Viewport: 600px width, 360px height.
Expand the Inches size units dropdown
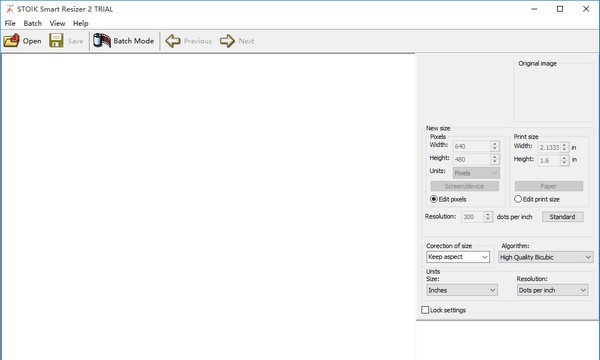click(x=462, y=290)
